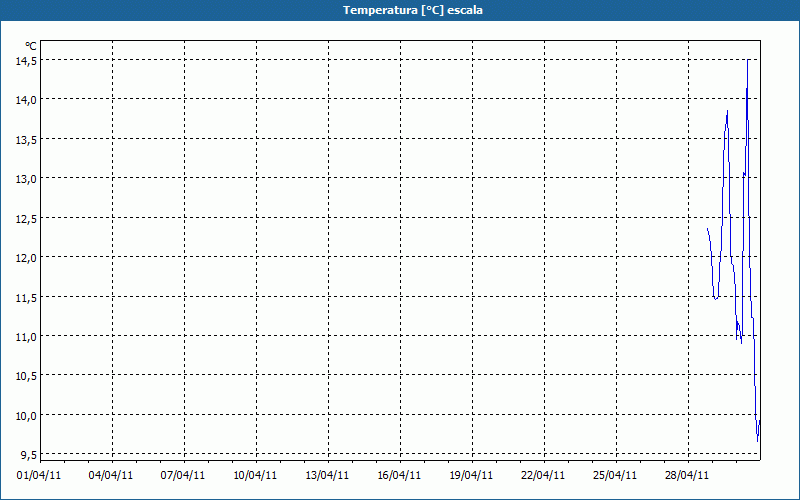Click the temperature curve's lowest point below 10,0
Viewport: 800px width, 500px height.
click(758, 441)
